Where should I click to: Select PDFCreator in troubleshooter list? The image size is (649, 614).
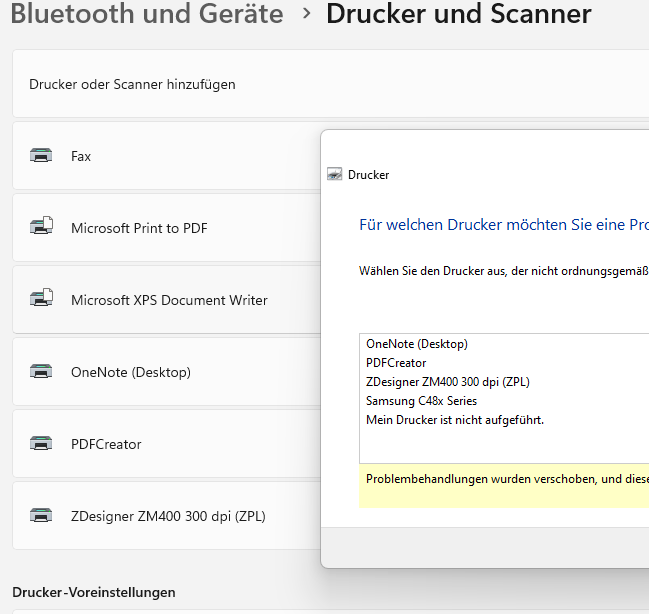(x=396, y=363)
